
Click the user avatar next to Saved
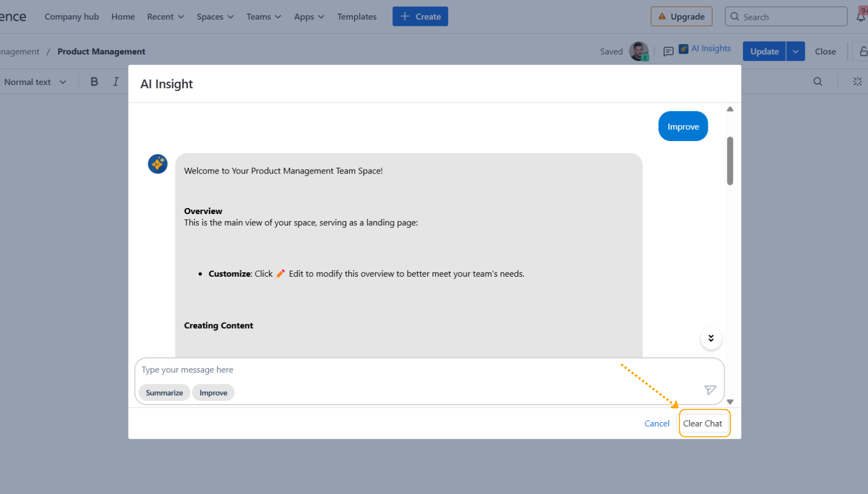[639, 52]
